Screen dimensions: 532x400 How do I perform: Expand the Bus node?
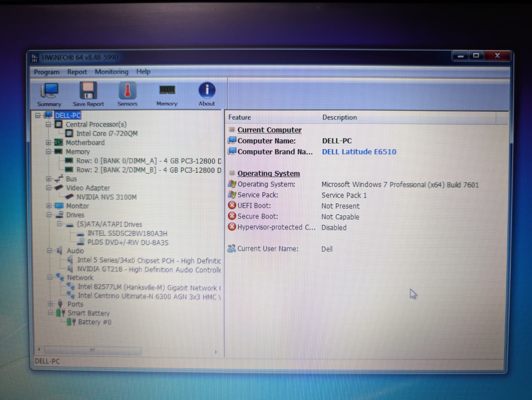(49, 179)
